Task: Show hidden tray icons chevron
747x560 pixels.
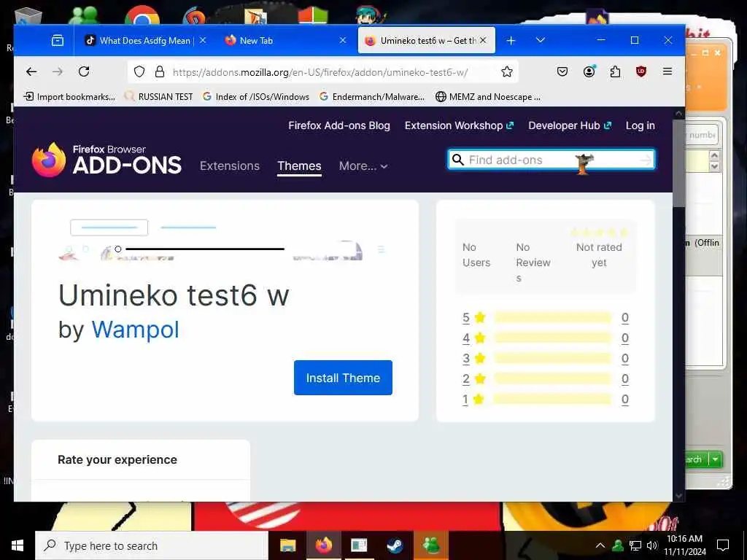Action: point(600,545)
